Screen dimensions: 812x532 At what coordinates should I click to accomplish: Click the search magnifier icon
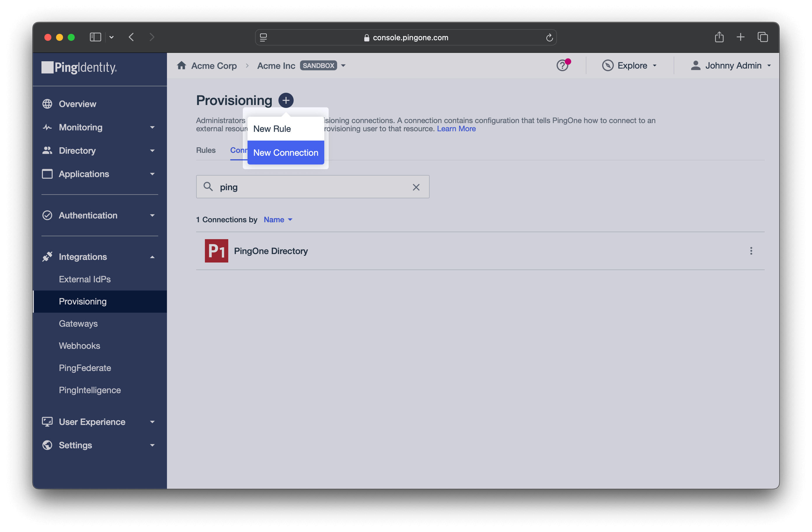208,187
